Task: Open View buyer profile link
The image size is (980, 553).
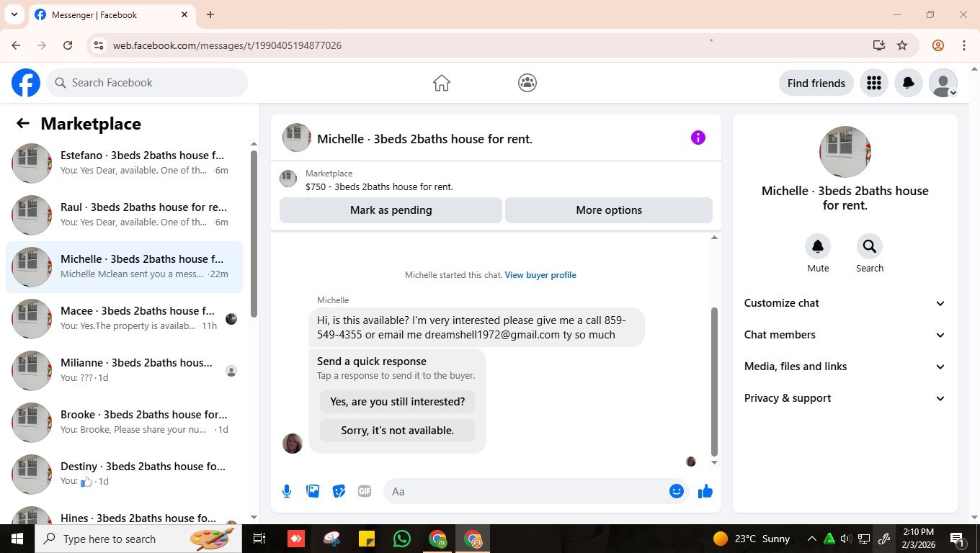Action: (540, 275)
